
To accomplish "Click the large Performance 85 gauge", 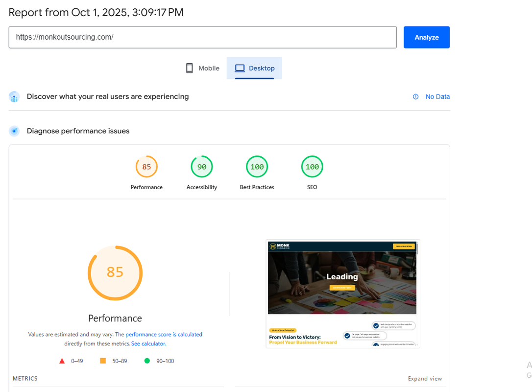I will 115,272.
